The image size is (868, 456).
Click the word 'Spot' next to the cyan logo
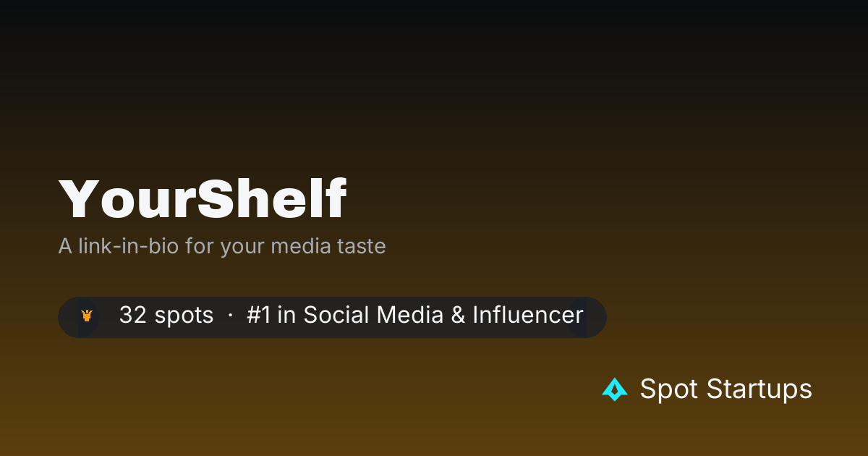click(x=670, y=389)
